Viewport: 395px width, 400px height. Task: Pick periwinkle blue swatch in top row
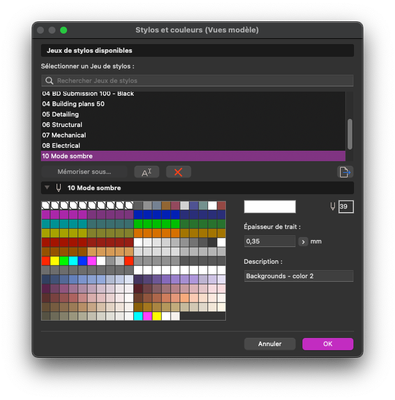coord(194,205)
